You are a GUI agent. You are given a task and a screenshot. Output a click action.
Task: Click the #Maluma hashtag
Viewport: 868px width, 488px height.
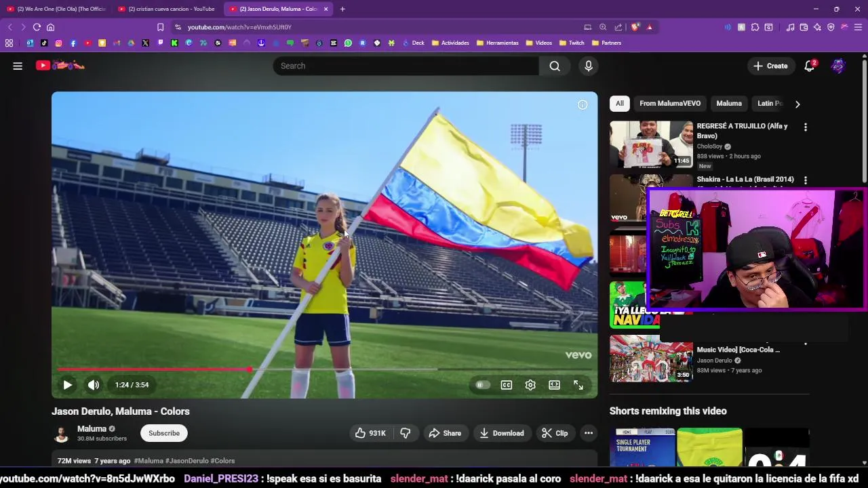(149, 461)
